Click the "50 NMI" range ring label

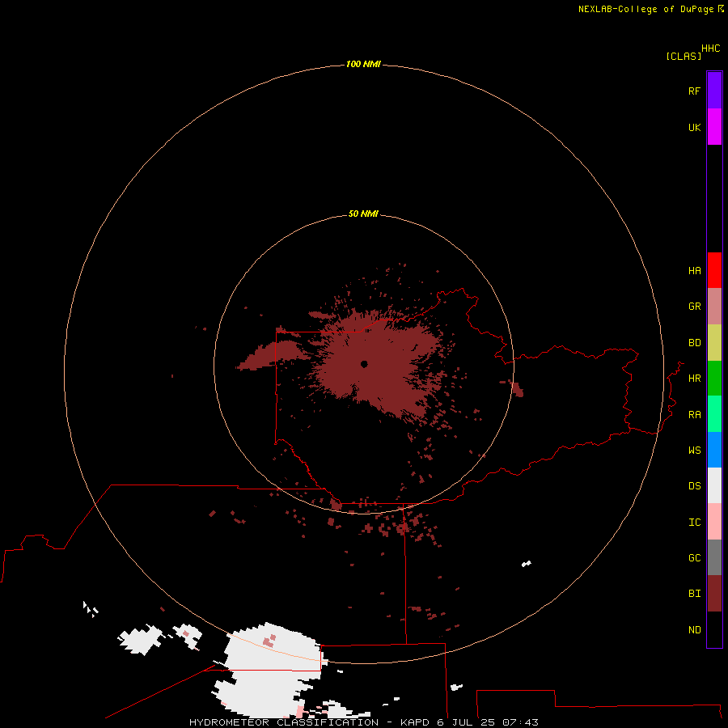363,214
